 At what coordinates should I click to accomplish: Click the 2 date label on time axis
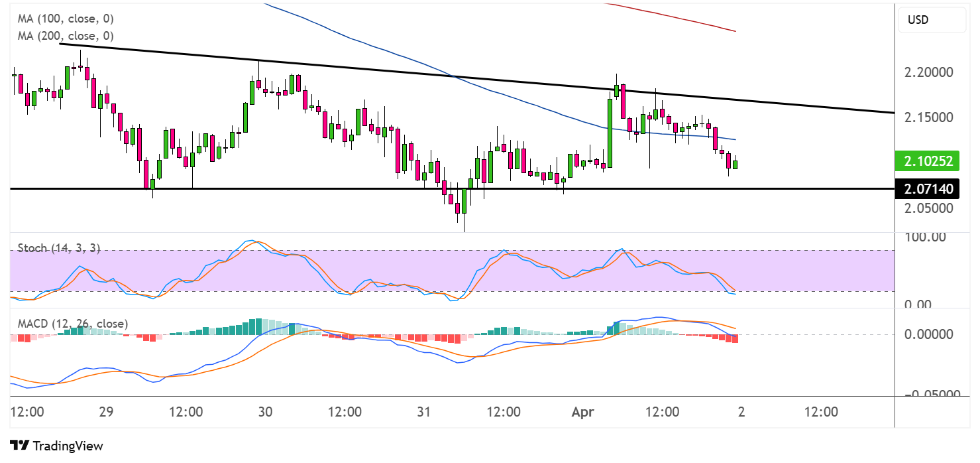pyautogui.click(x=741, y=412)
